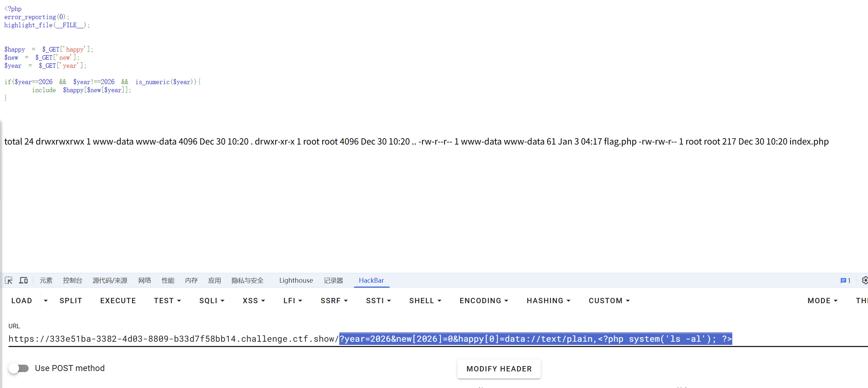This screenshot has width=868, height=388.
Task: Toggle Use POST method switch
Action: pos(19,368)
